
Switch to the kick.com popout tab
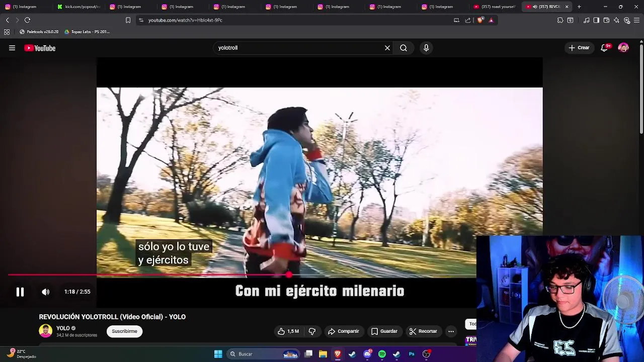point(78,7)
